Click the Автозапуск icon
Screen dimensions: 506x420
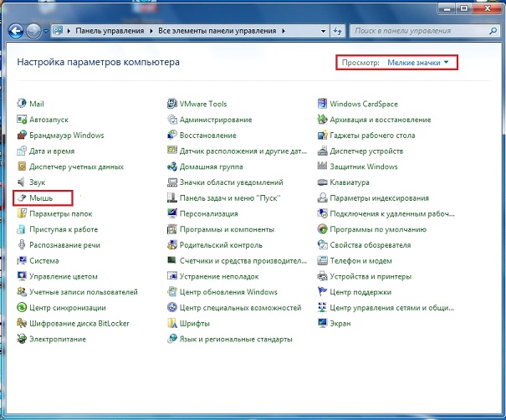(22, 120)
